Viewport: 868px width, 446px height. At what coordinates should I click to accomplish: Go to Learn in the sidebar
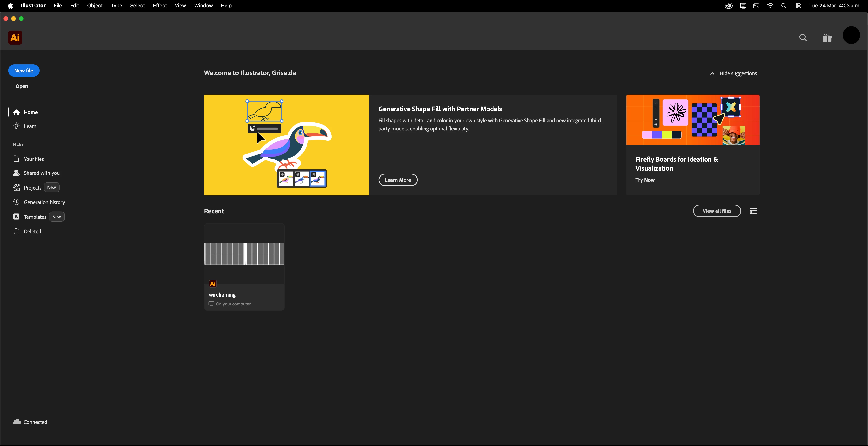(30, 126)
